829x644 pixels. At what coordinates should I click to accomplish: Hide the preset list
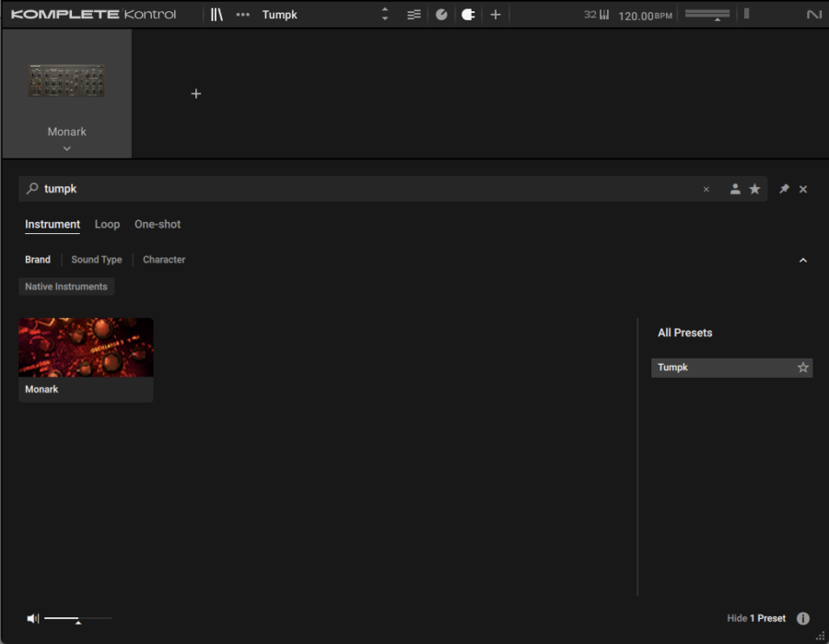point(736,618)
